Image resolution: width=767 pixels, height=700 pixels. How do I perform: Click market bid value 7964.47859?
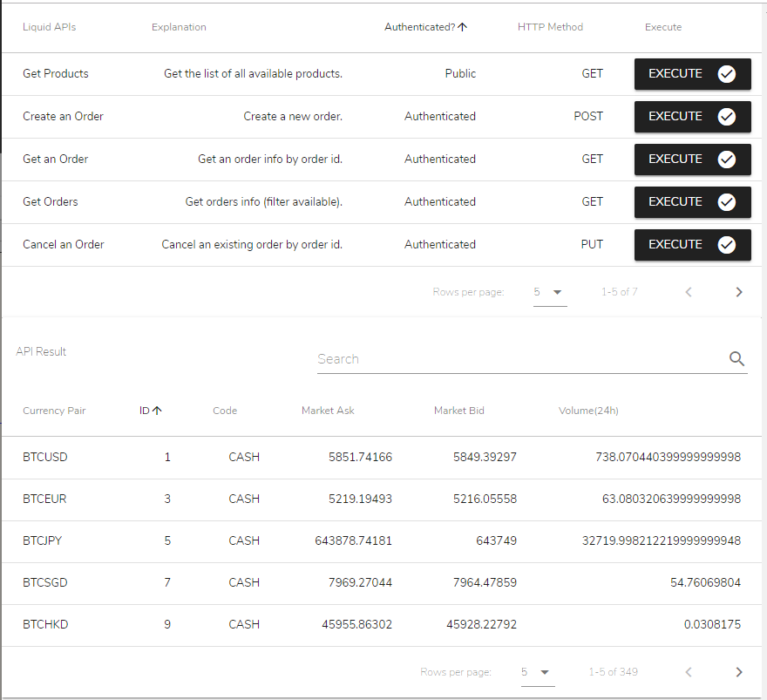point(485,582)
